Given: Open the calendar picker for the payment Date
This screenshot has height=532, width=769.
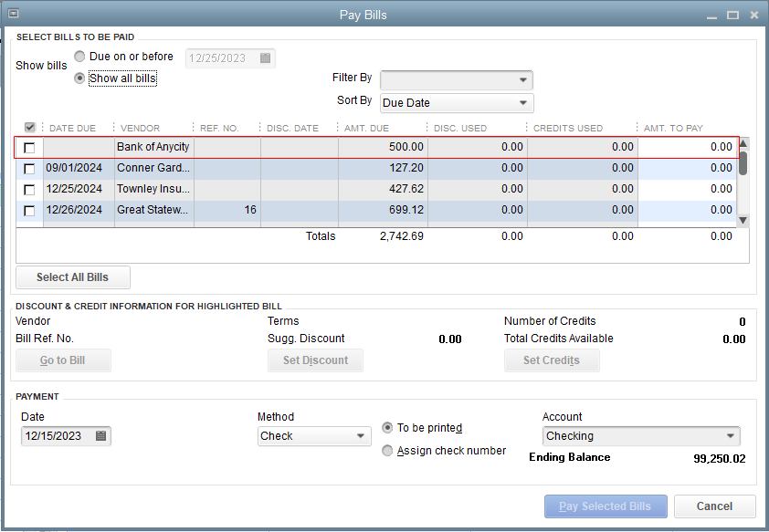Looking at the screenshot, I should pos(100,436).
